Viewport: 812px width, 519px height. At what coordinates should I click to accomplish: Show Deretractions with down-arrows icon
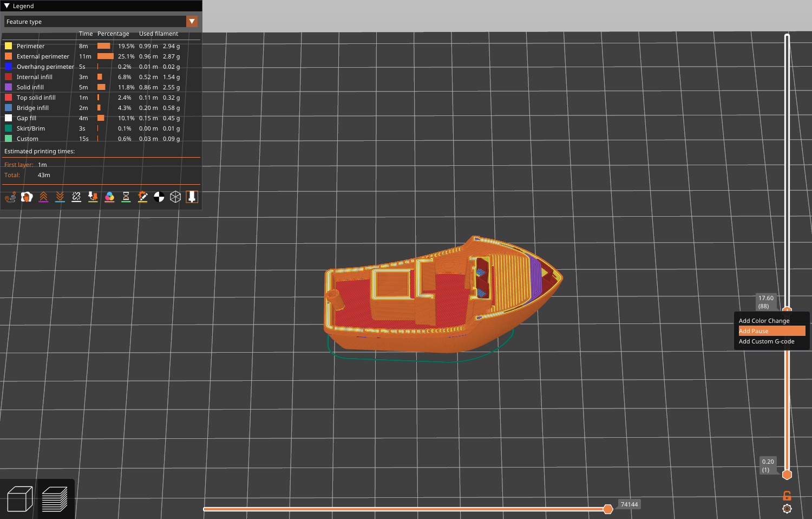tap(60, 197)
